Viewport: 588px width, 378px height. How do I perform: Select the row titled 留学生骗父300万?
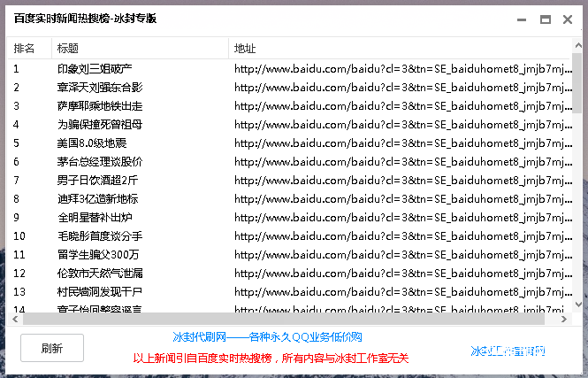[290, 254]
